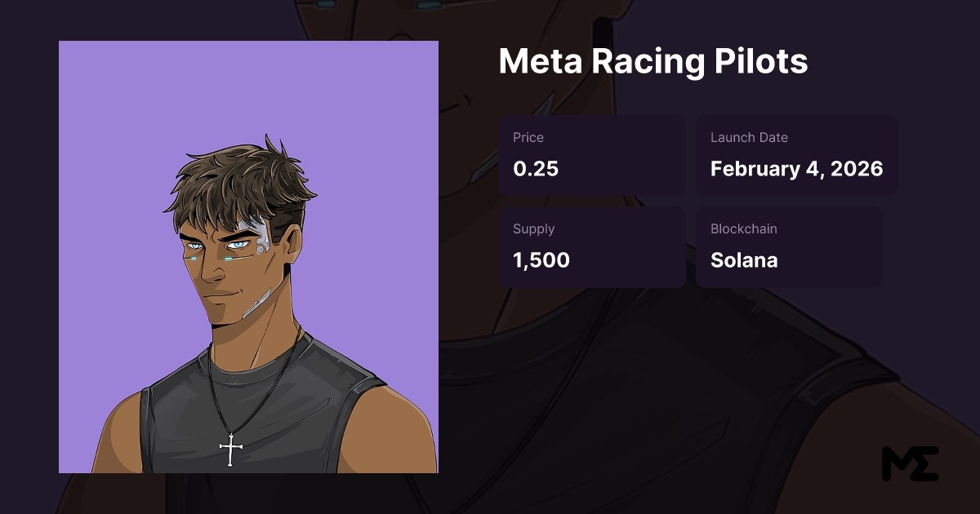
Task: Click the Launch Date label text
Action: click(x=749, y=138)
